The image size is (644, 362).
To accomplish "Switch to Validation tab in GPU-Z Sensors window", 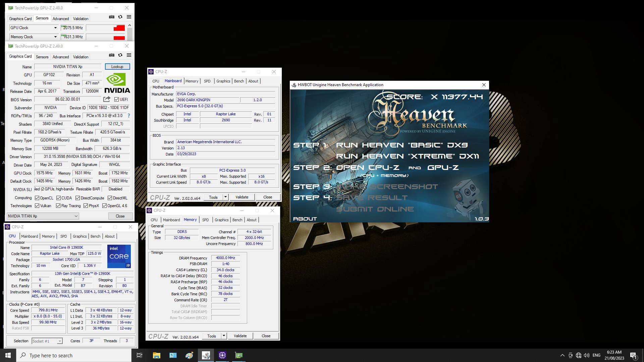I will point(80,19).
